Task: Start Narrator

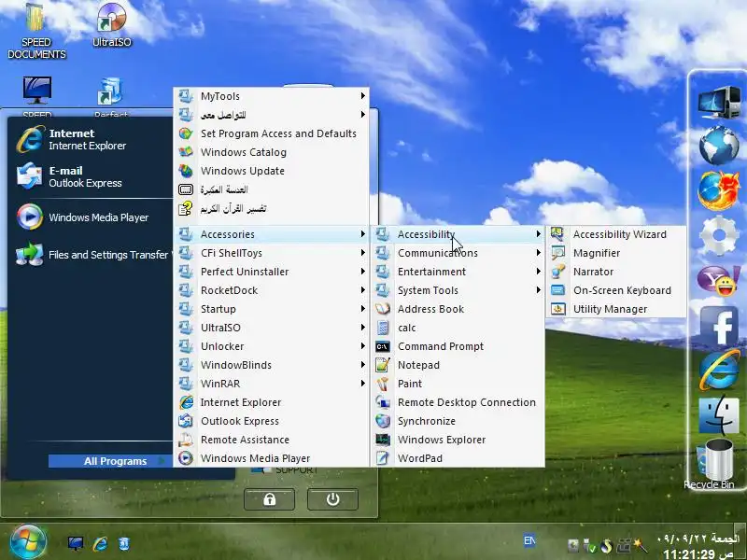Action: [x=615, y=272]
